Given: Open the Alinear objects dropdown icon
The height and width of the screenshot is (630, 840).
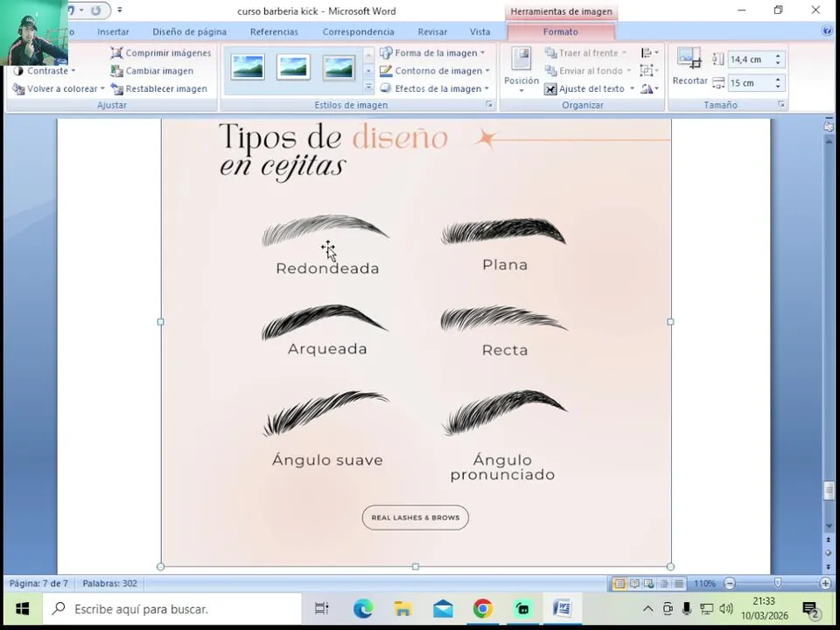Looking at the screenshot, I should click(650, 53).
